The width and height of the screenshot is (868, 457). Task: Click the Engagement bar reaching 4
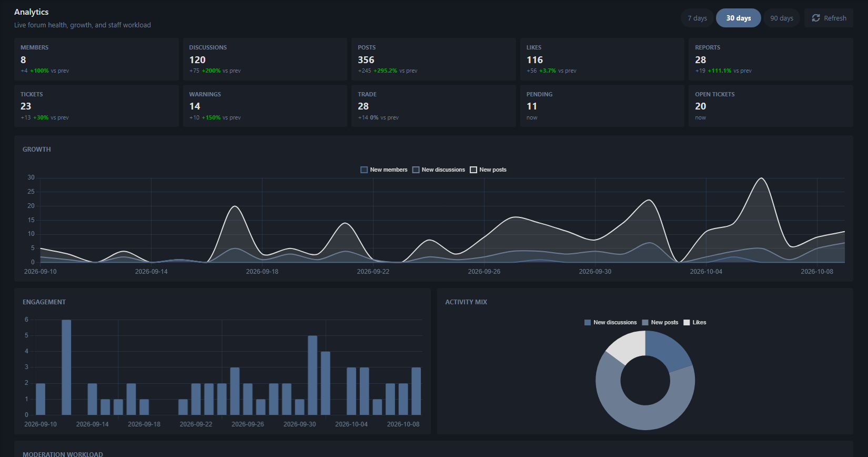[x=325, y=383]
